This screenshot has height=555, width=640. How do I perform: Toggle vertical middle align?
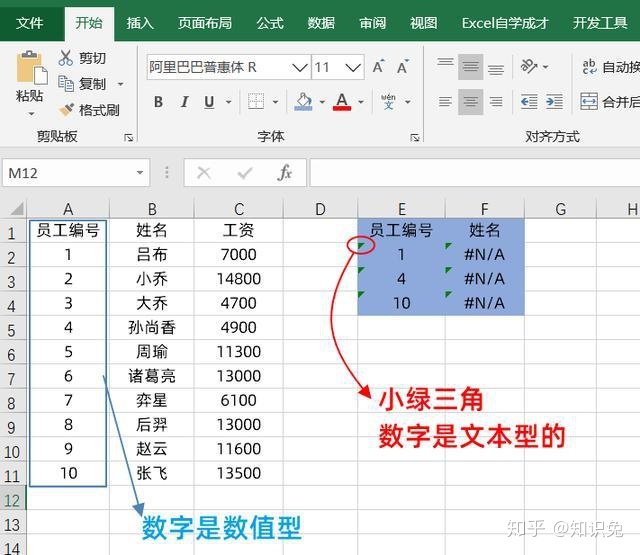[x=471, y=66]
